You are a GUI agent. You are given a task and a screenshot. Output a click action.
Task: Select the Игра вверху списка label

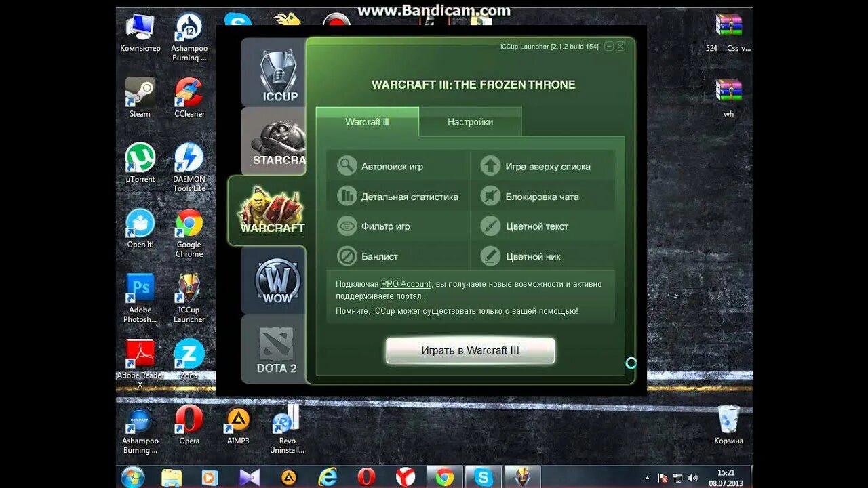click(x=548, y=167)
